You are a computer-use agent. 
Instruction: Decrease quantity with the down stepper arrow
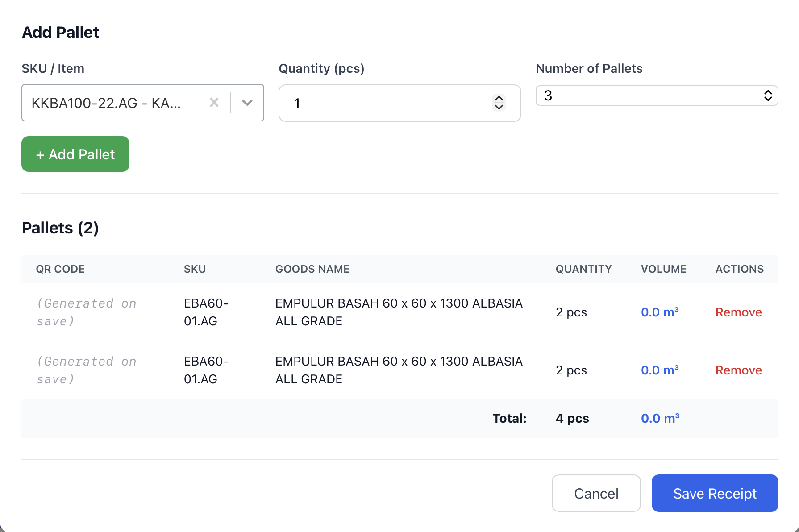[x=499, y=108]
